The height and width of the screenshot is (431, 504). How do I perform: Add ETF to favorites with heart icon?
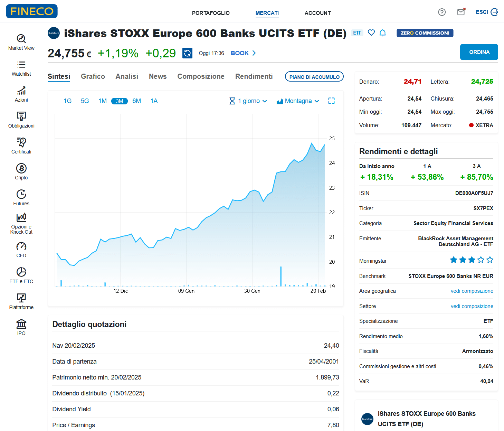coord(371,33)
